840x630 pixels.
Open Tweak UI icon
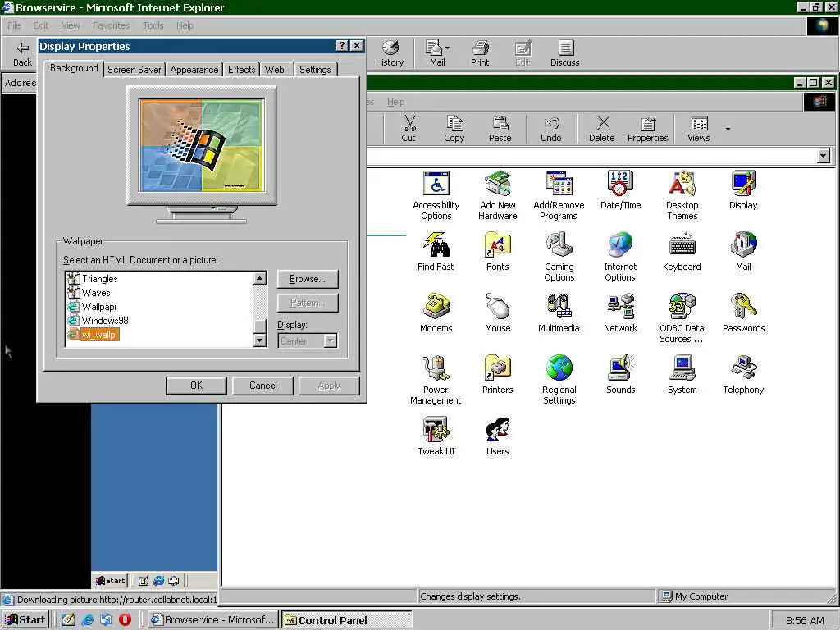(436, 436)
